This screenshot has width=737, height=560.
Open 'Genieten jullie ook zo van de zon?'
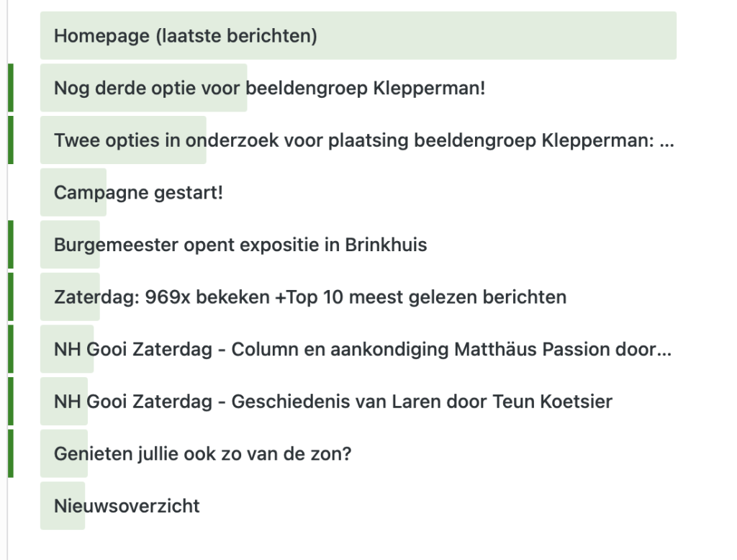pyautogui.click(x=202, y=453)
